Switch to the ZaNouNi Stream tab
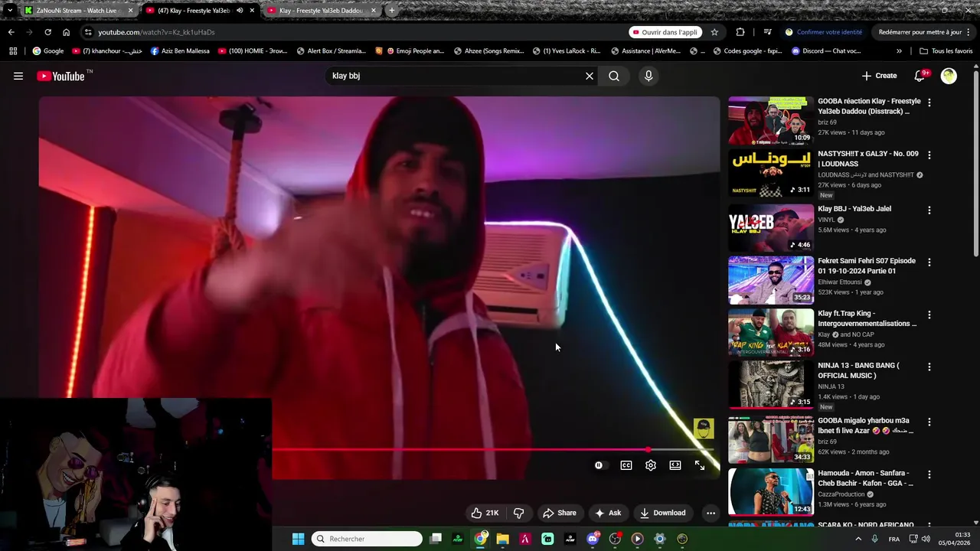 pos(78,11)
